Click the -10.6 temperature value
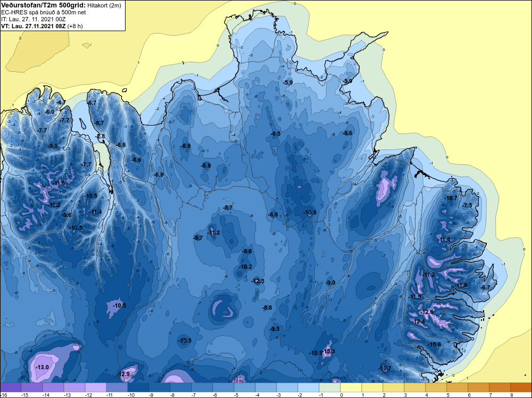532x398 pixels. click(x=434, y=344)
